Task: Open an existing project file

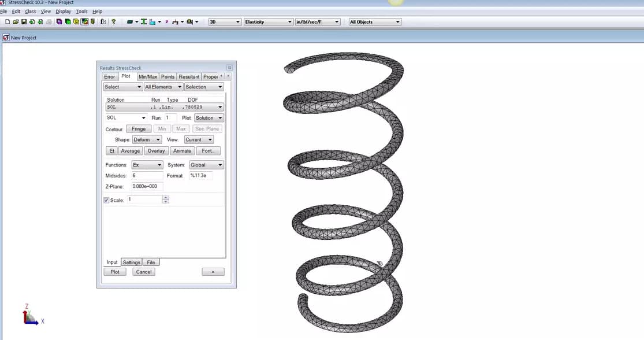Action: [16, 21]
